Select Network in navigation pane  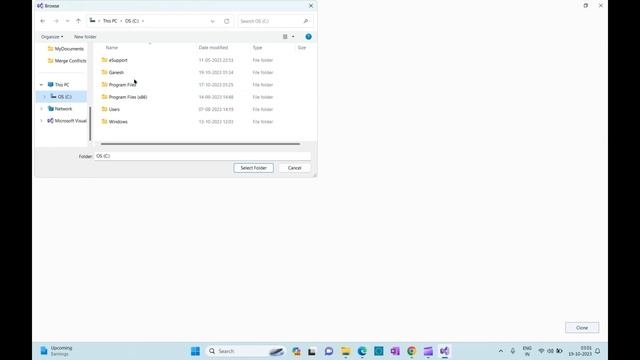[x=60, y=109]
